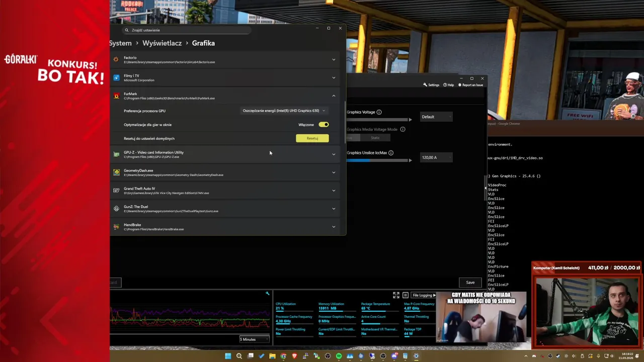Image resolution: width=644 pixels, height=362 pixels.
Task: Open the 5 Minutes time range dropdown
Action: pyautogui.click(x=255, y=339)
